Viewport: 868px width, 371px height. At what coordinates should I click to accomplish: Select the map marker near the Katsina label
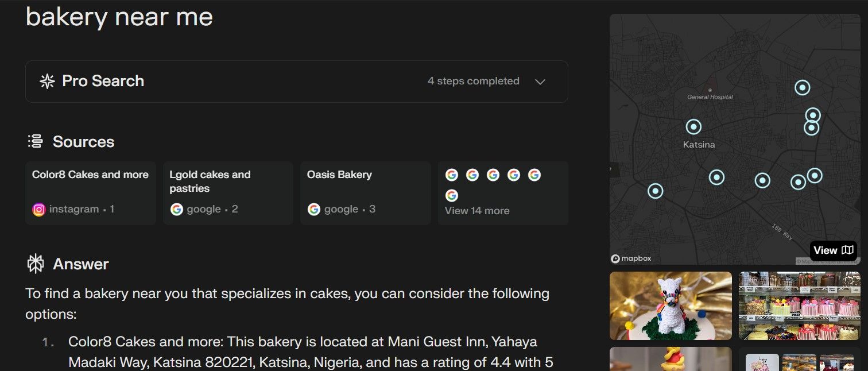click(694, 126)
